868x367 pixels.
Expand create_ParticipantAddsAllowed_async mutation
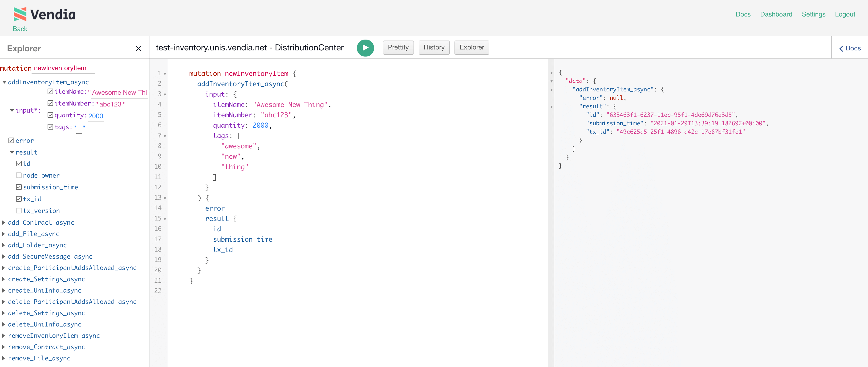4,268
